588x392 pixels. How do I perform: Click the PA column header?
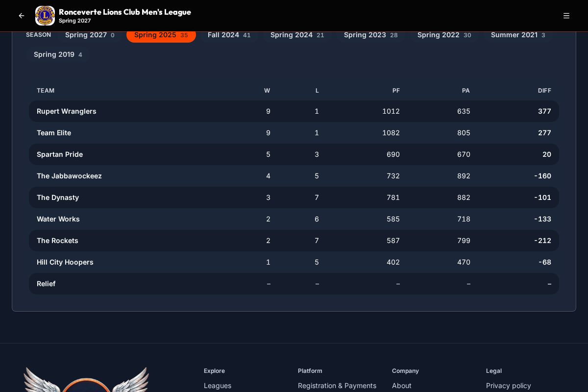pos(466,91)
